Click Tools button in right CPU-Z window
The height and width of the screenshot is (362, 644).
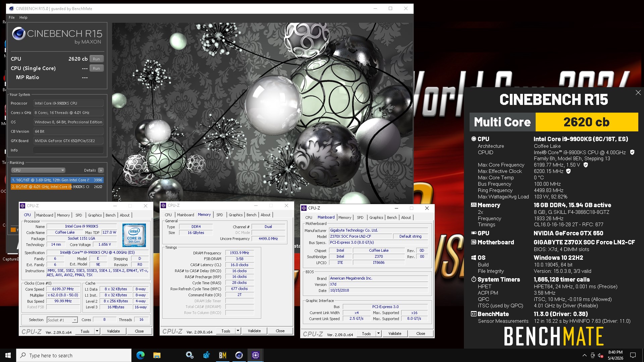(x=366, y=334)
